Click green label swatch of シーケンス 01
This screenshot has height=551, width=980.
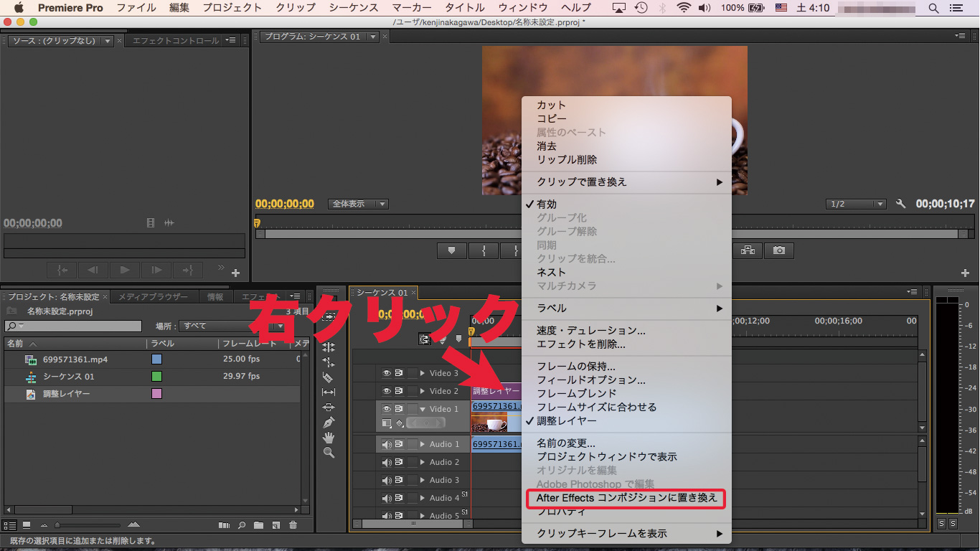[156, 376]
